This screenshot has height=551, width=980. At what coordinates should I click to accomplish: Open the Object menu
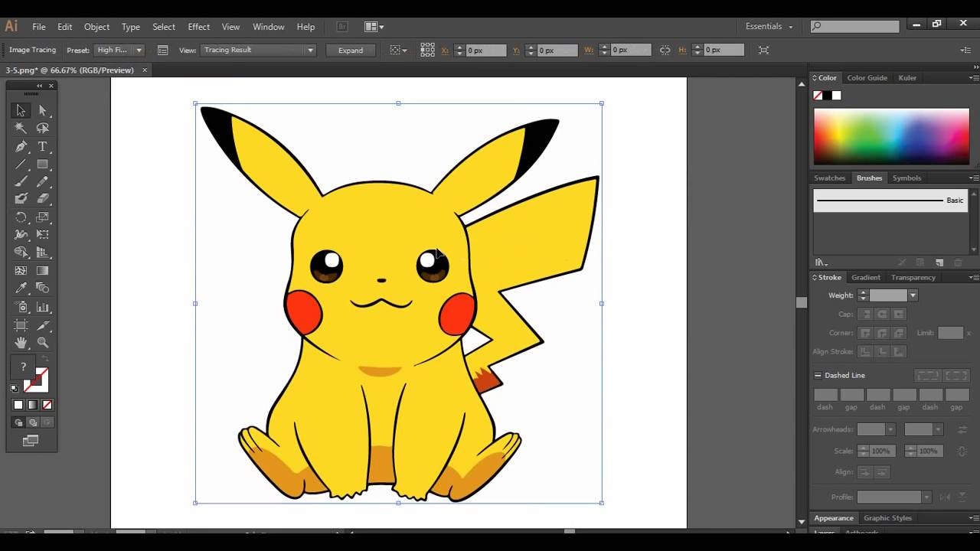pos(96,27)
